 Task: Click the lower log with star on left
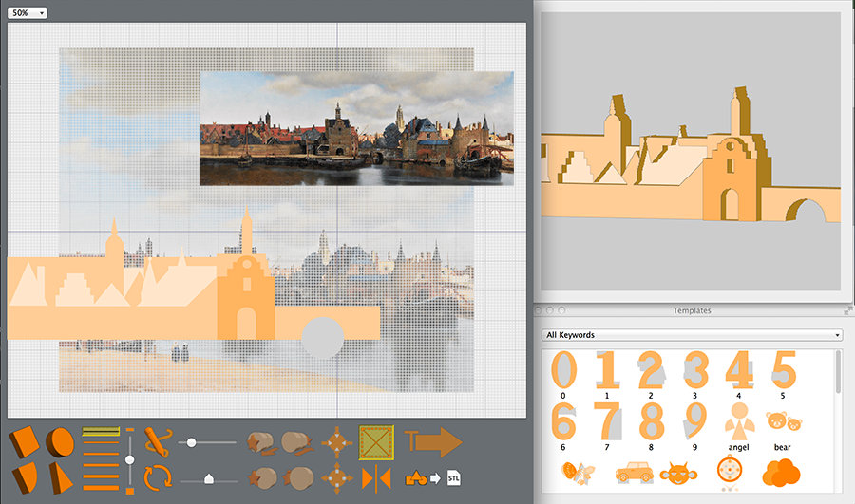pyautogui.click(x=262, y=478)
